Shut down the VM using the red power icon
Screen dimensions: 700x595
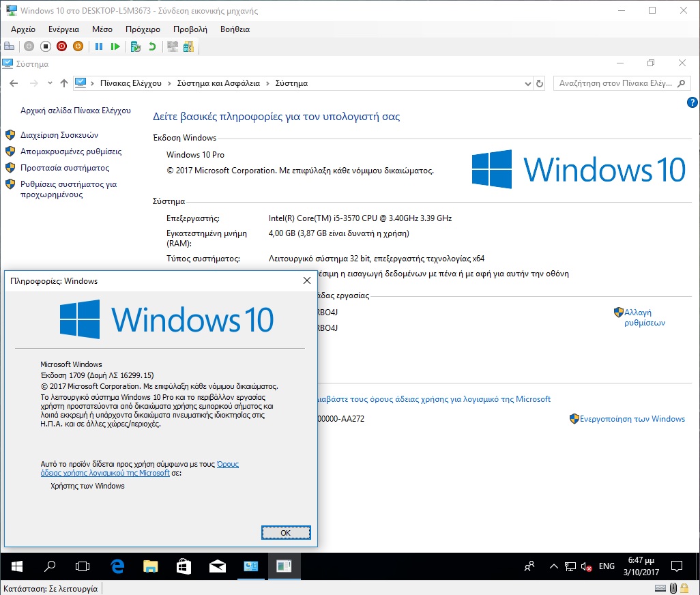click(x=61, y=46)
